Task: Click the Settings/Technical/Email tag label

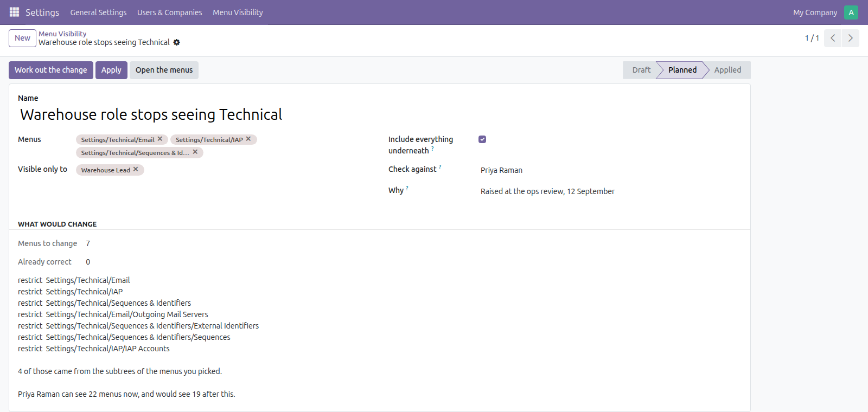Action: coord(118,140)
